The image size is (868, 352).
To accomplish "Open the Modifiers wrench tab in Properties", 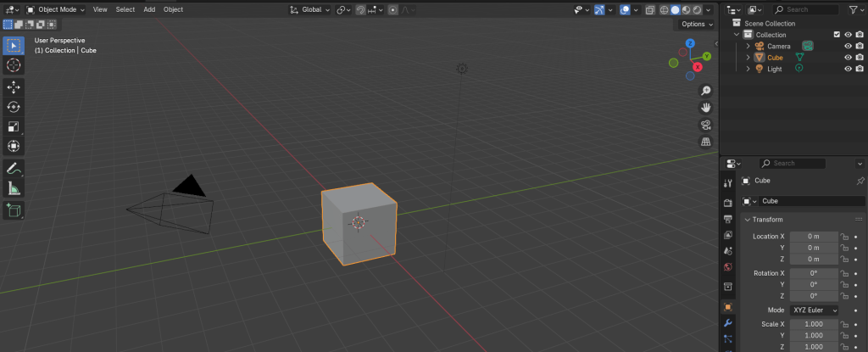I will [x=727, y=324].
